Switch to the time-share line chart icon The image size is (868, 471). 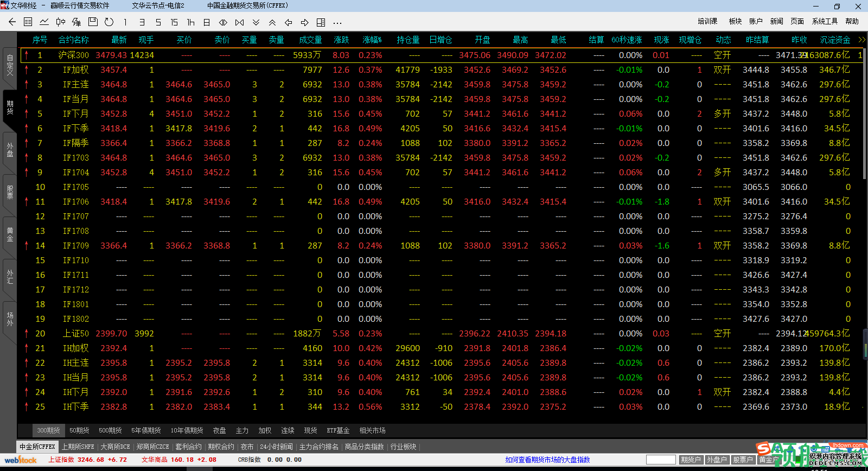[x=44, y=22]
